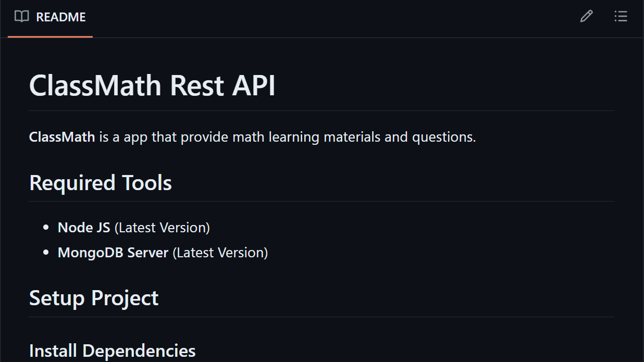Switch to the README tab
The width and height of the screenshot is (644, 362).
click(x=50, y=16)
